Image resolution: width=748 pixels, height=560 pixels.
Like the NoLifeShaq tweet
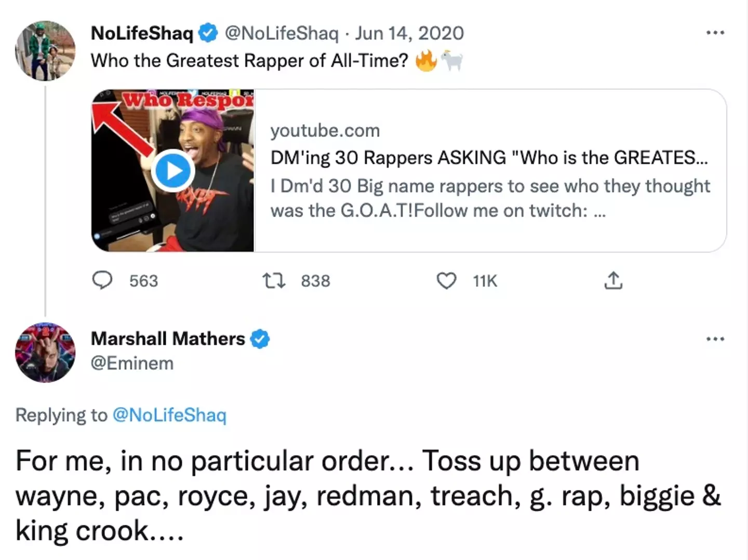(446, 281)
